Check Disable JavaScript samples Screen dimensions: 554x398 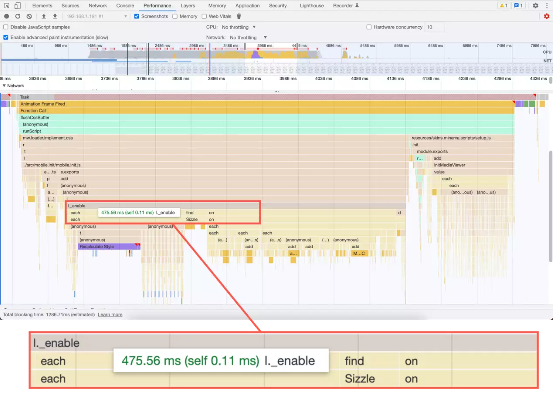(x=6, y=27)
